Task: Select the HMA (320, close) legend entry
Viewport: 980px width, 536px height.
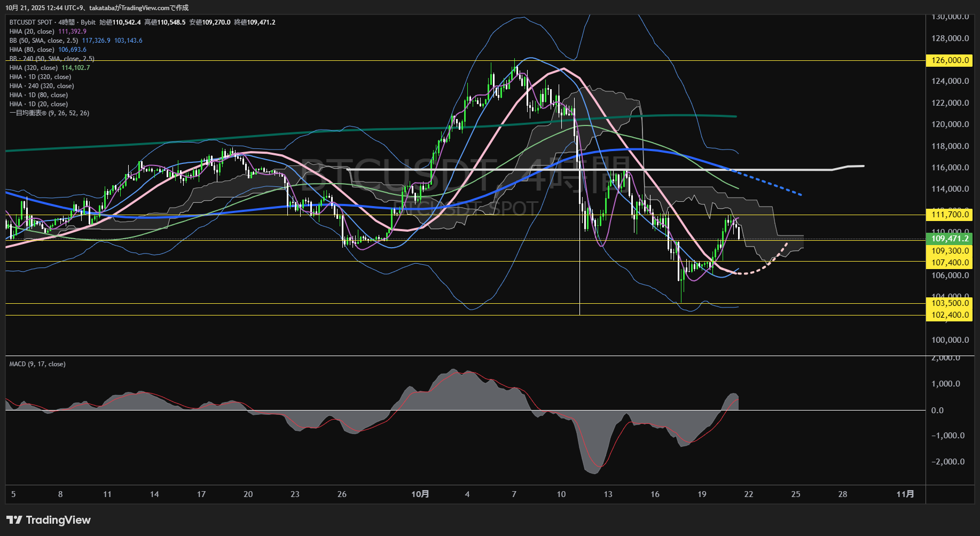Action: [34, 68]
